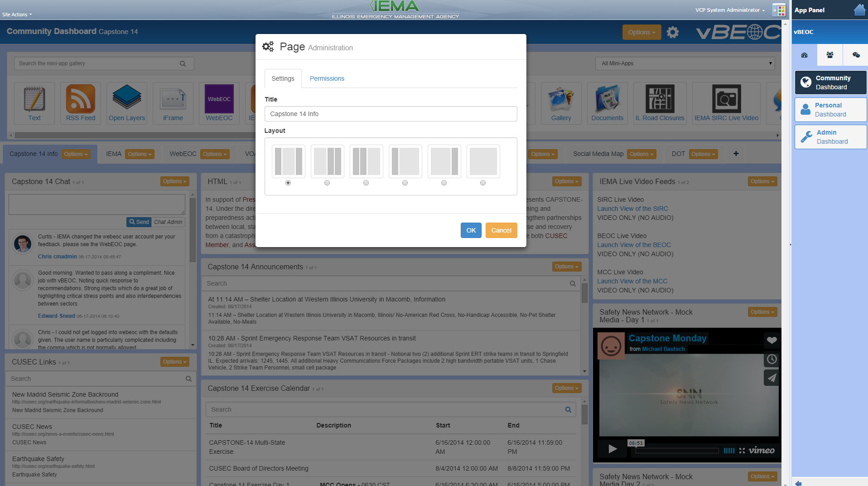868x486 pixels.
Task: Click the WebEOC mini-app icon
Action: (219, 99)
